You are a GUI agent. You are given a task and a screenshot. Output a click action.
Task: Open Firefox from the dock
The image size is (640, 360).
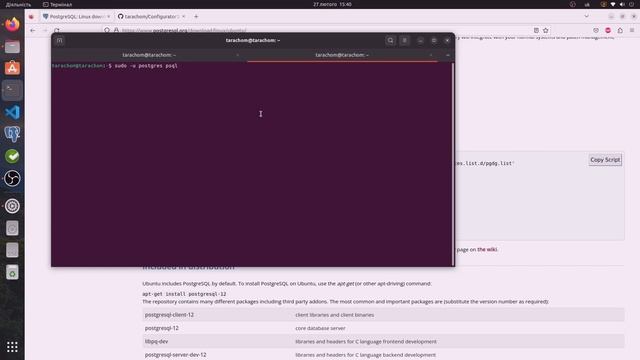(12, 24)
